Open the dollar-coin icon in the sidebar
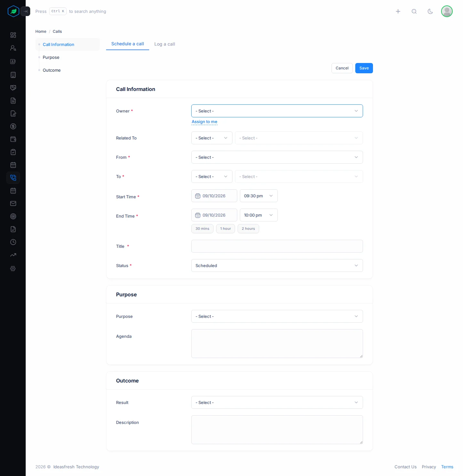The width and height of the screenshot is (463, 476). coord(13,126)
